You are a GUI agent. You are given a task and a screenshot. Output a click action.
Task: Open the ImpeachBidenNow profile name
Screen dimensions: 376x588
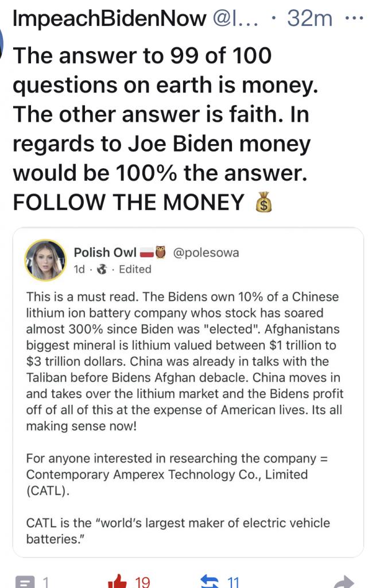pos(109,18)
